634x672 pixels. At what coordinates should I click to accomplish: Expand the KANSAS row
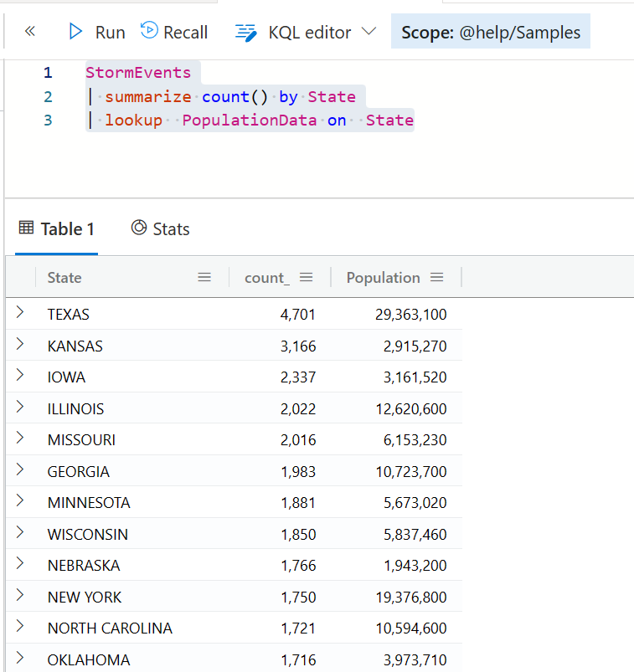click(x=20, y=344)
